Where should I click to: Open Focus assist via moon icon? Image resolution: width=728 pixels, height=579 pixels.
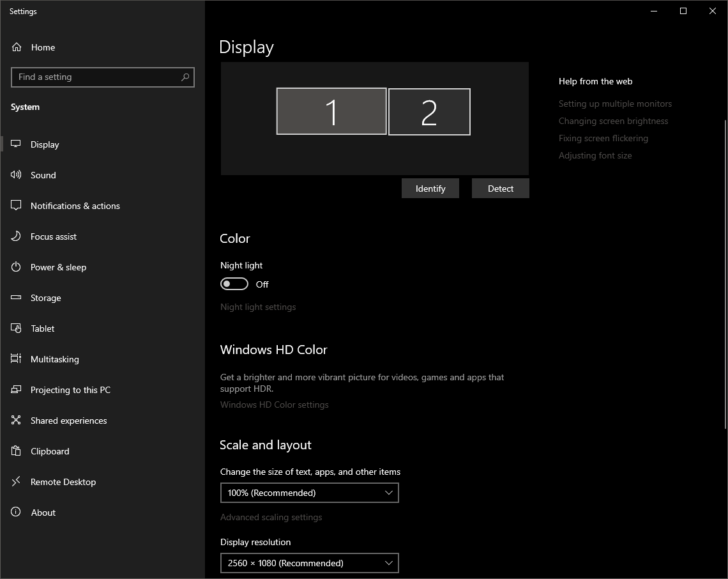(x=17, y=236)
